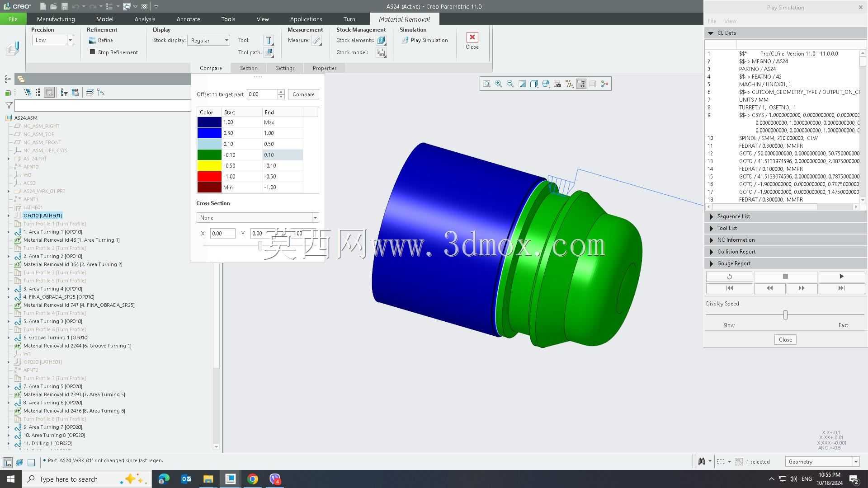
Task: Expand the OP010 [LATHE01] tree node
Action: click(9, 216)
